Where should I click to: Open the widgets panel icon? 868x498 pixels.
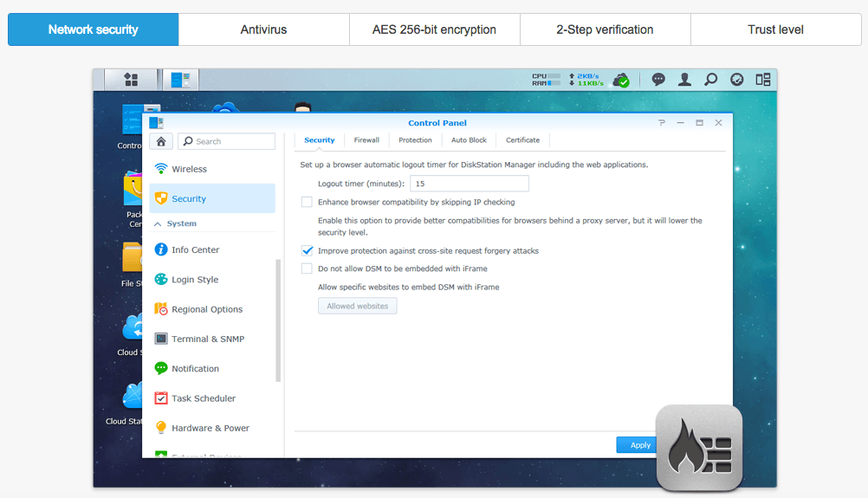tap(763, 80)
